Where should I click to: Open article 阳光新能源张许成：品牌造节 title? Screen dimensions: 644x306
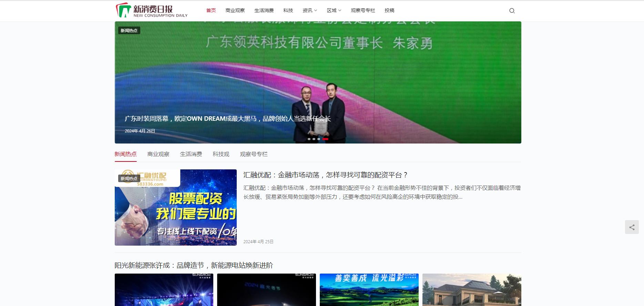click(194, 265)
